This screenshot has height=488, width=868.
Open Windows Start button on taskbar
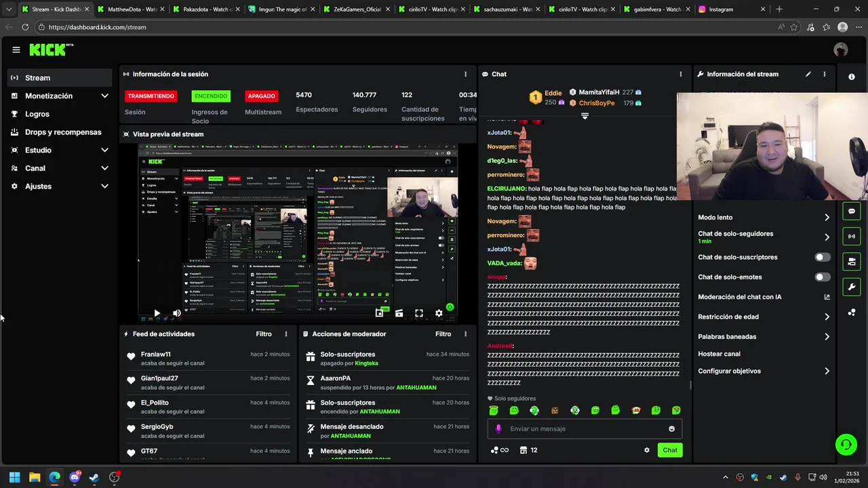coord(14,477)
